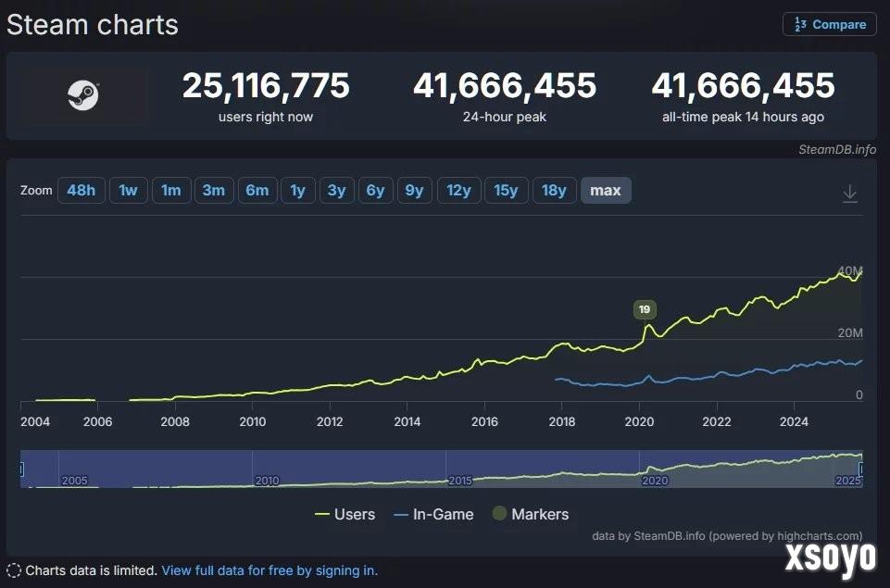Select the 3y zoom option

coord(335,190)
